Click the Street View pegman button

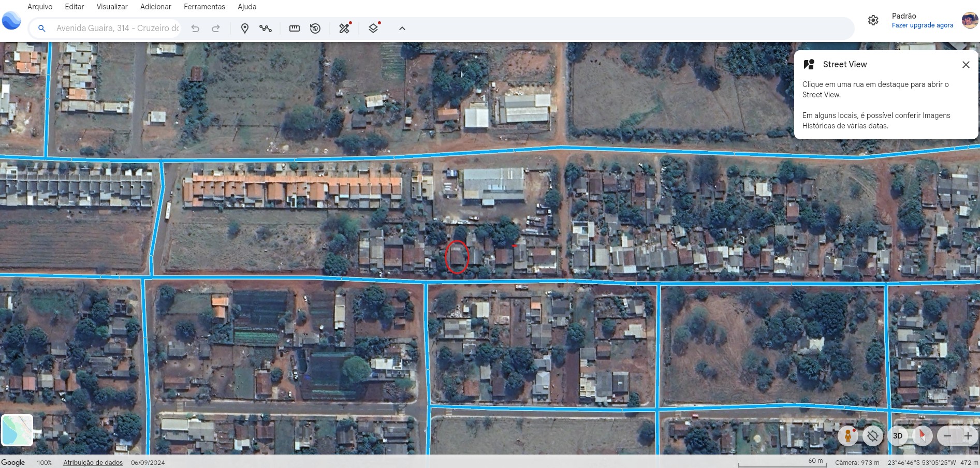(848, 436)
